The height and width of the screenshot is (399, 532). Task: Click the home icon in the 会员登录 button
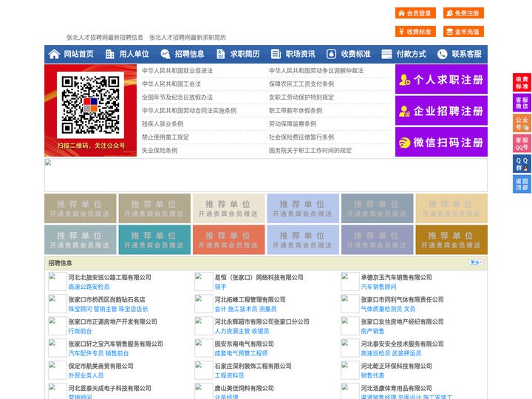[x=402, y=13]
